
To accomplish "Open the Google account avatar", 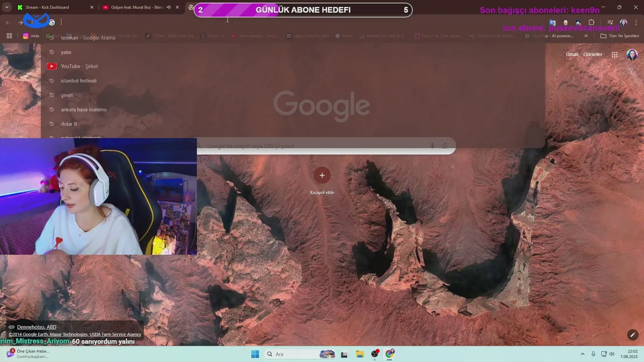I will [632, 54].
